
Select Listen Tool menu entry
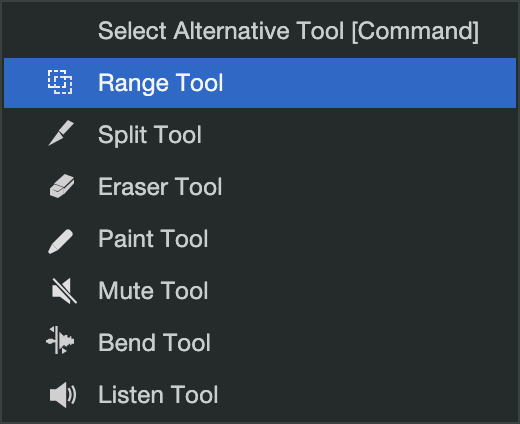[x=158, y=395]
